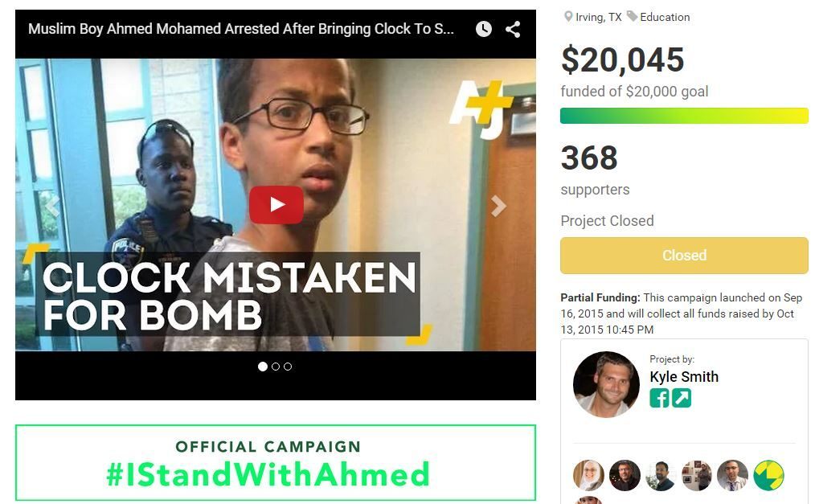Go to next slide with right arrow
The width and height of the screenshot is (815, 504).
point(498,207)
